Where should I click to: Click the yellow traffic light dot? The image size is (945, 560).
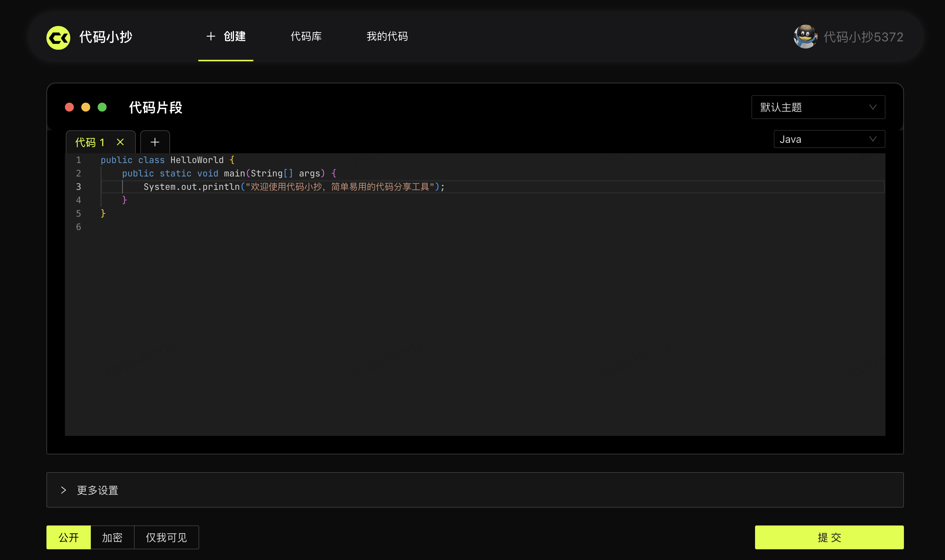tap(86, 107)
